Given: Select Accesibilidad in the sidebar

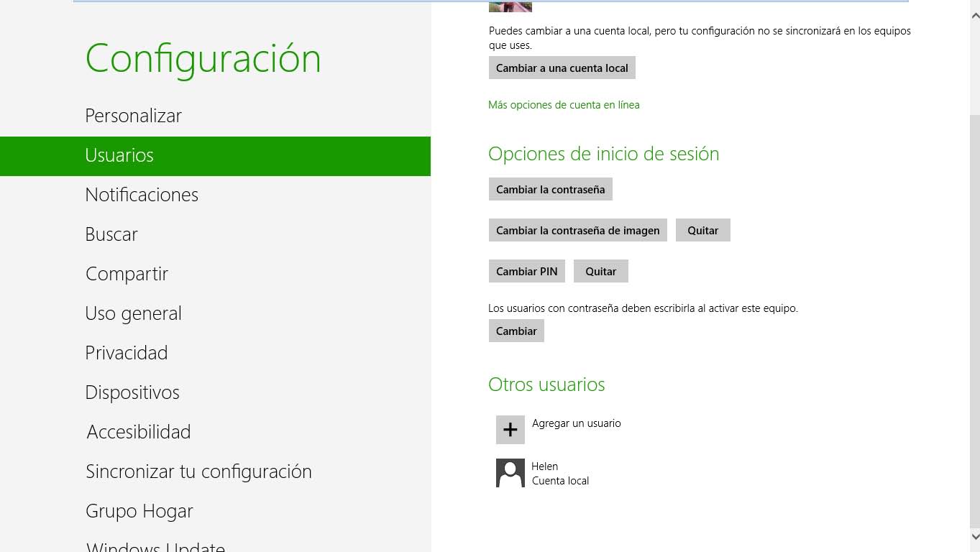Looking at the screenshot, I should (x=138, y=432).
